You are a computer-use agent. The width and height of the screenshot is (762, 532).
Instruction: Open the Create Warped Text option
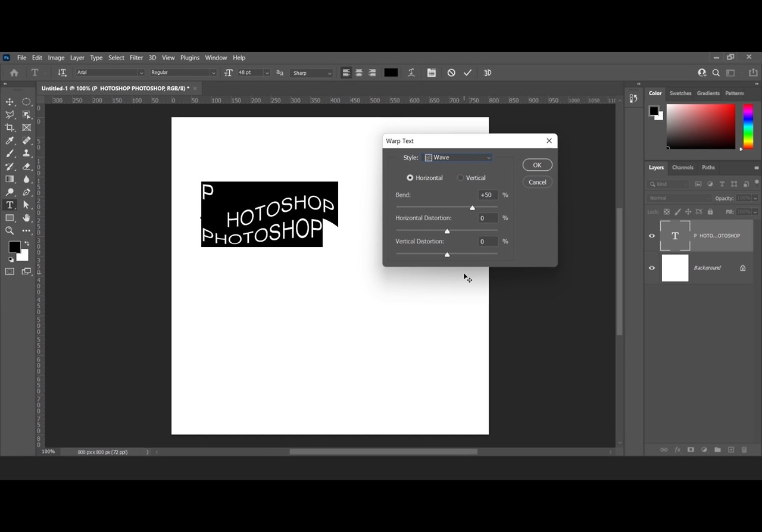(411, 73)
